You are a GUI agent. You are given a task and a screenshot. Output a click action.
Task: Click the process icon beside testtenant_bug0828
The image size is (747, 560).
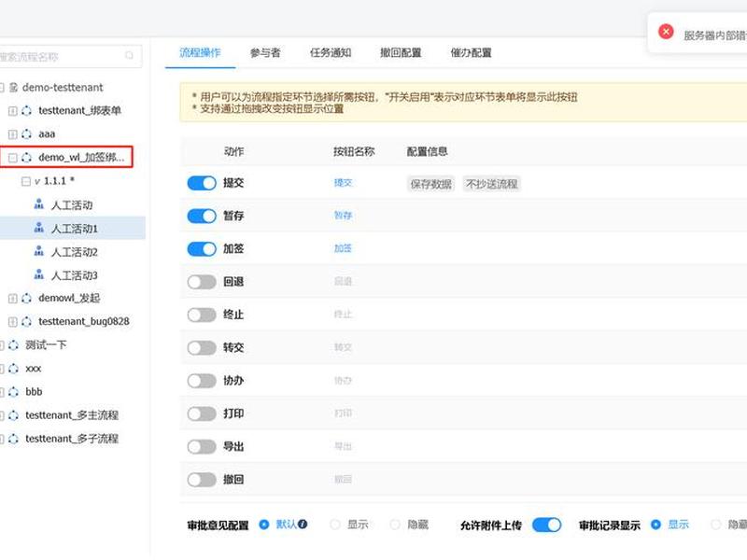tap(27, 321)
